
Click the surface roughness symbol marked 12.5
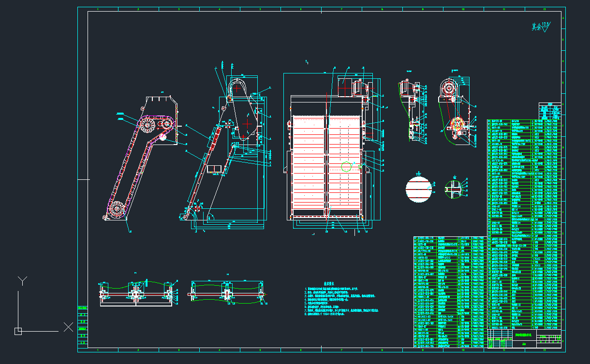(542, 27)
